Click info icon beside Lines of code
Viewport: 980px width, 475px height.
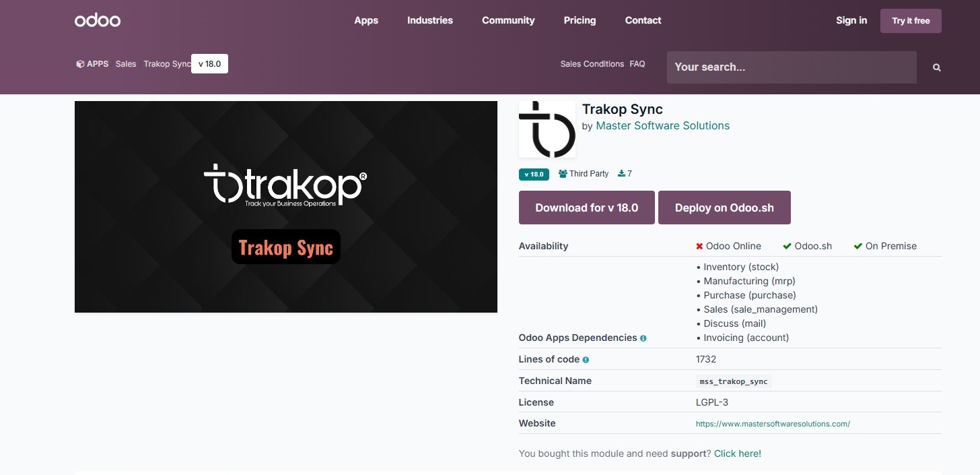coord(586,360)
